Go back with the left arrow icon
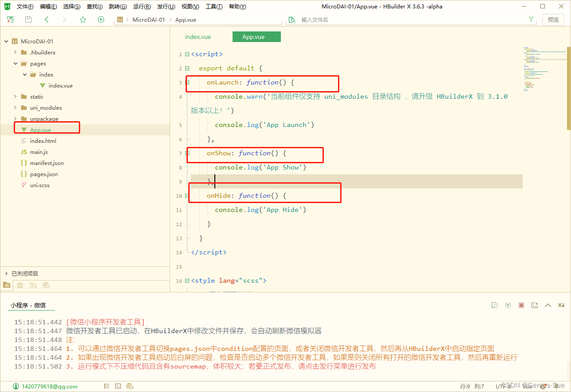This screenshot has width=571, height=392. pyautogui.click(x=47, y=19)
